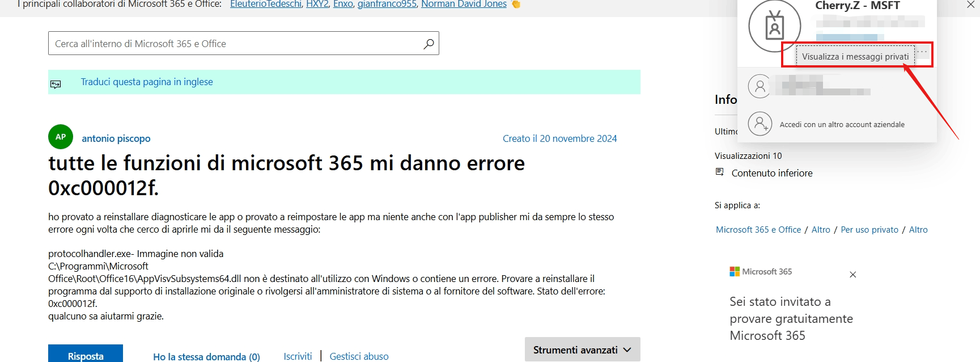The width and height of the screenshot is (980, 362).
Task: Click the Microsoft 365 e Office category link
Action: [x=758, y=230]
